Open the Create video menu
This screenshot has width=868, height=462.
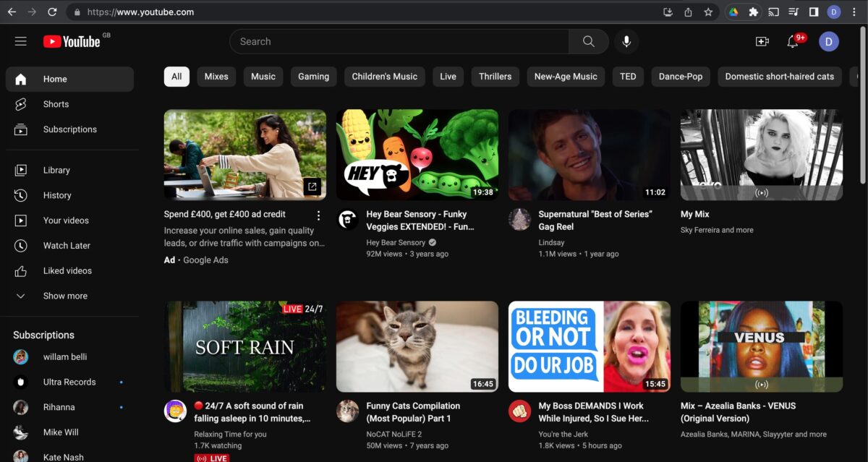click(762, 41)
